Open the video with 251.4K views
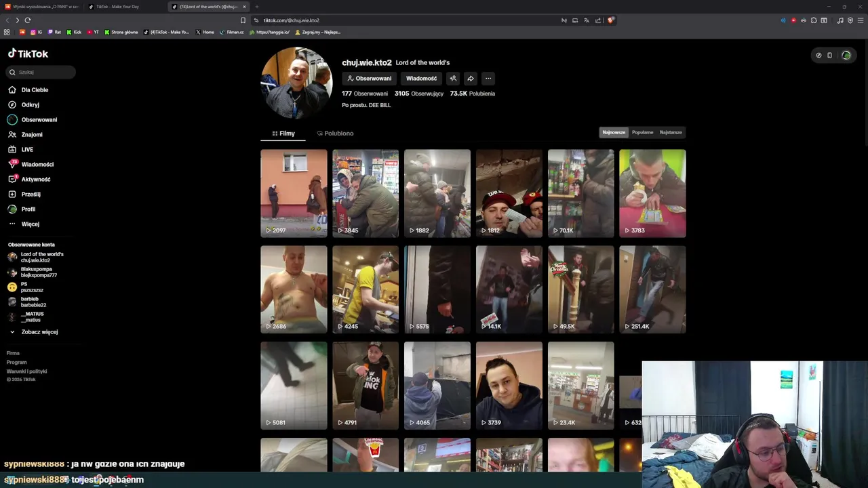This screenshot has width=868, height=488. point(652,289)
